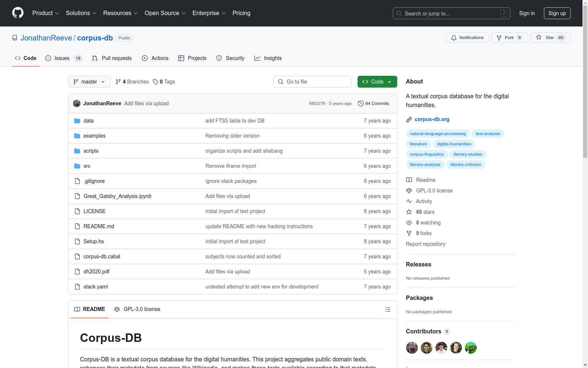The height and width of the screenshot is (368, 588).
Task: Click the GitHub logo icon
Action: pyautogui.click(x=18, y=13)
